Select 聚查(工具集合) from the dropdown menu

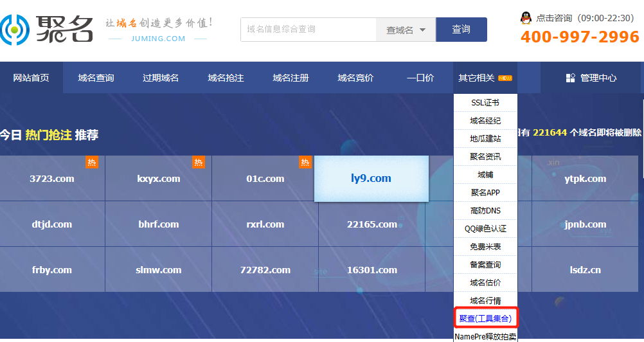click(485, 318)
